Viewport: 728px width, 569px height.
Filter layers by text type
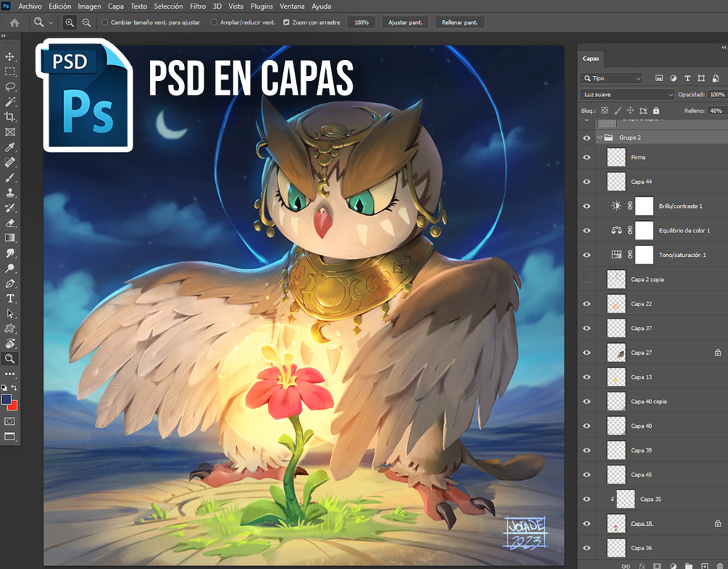(x=687, y=78)
